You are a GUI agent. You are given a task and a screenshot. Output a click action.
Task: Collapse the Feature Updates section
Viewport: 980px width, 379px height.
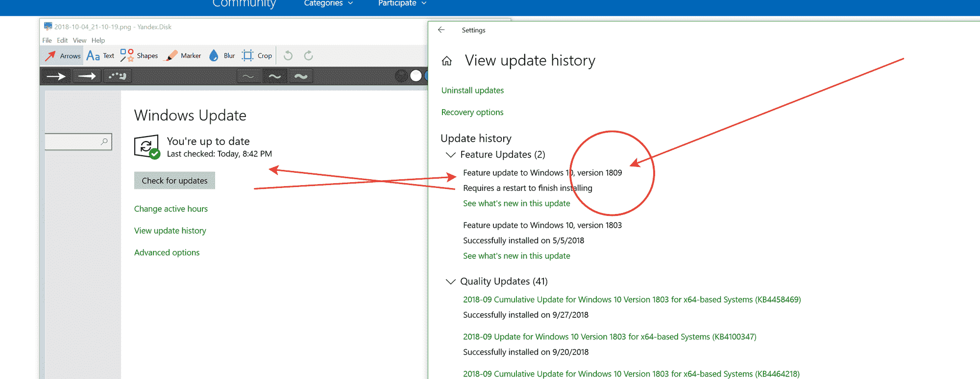click(450, 155)
